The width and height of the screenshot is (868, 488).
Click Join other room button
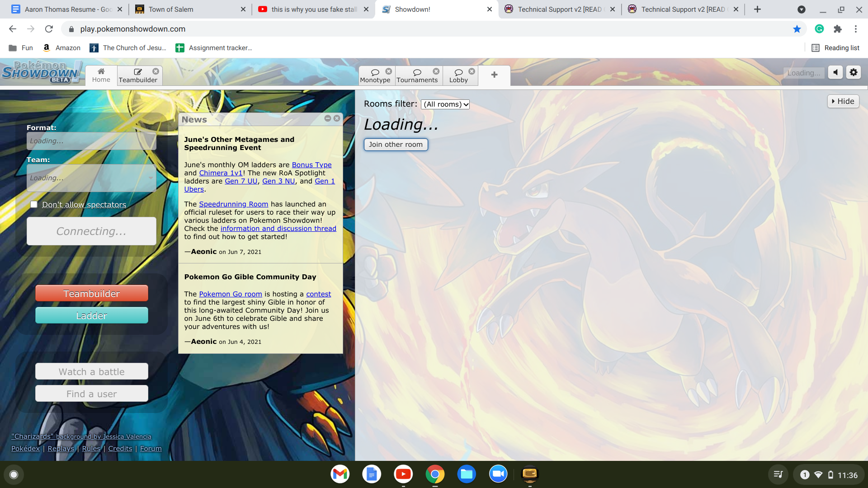pos(396,145)
